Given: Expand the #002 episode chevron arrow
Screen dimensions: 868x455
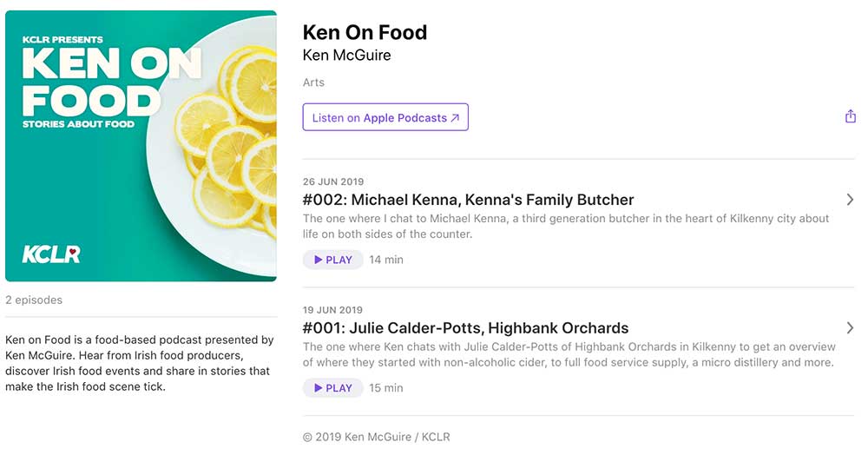Looking at the screenshot, I should 850,200.
